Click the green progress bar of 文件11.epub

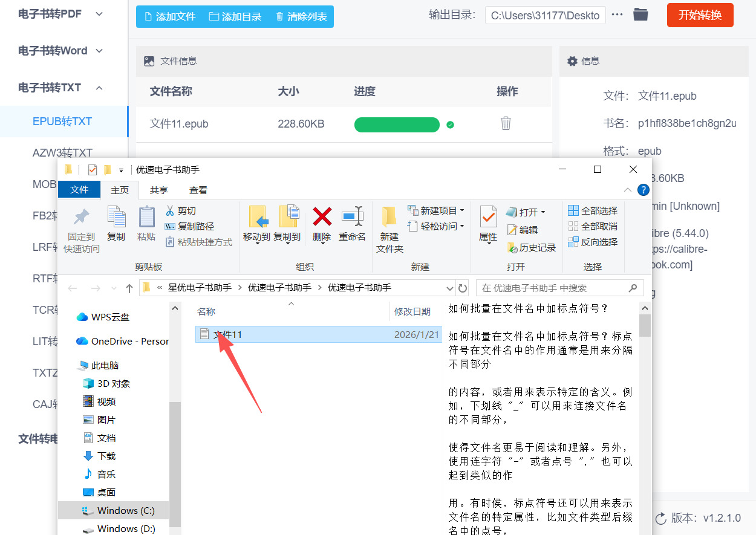coord(397,125)
